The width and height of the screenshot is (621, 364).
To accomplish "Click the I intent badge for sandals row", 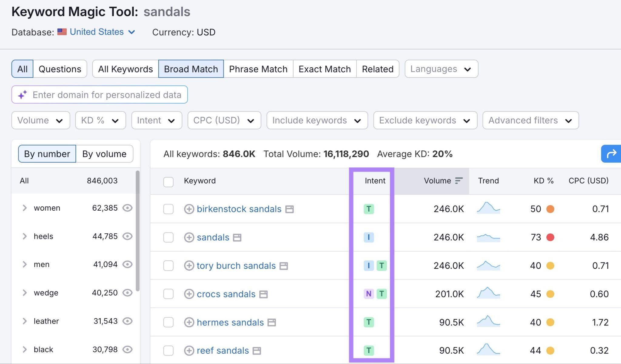I will pos(369,237).
